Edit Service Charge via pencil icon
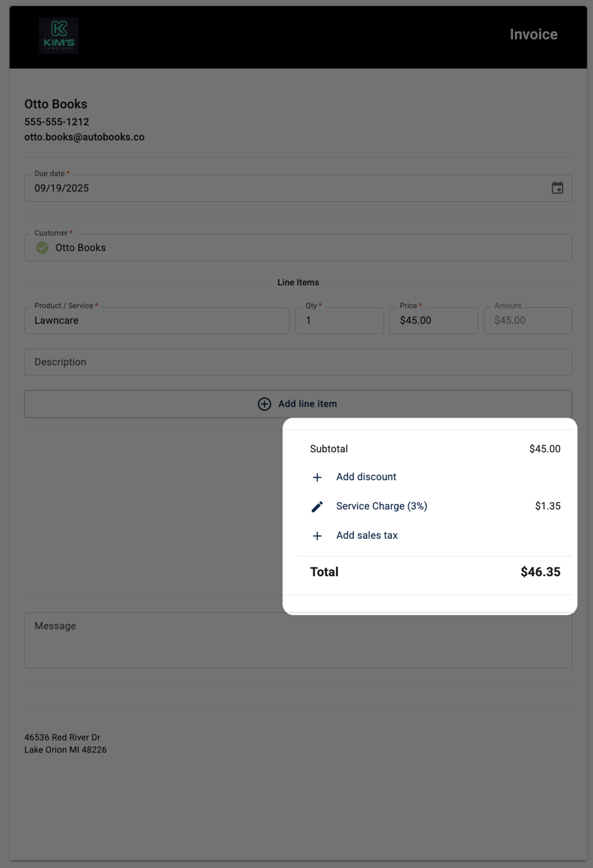 click(x=317, y=506)
